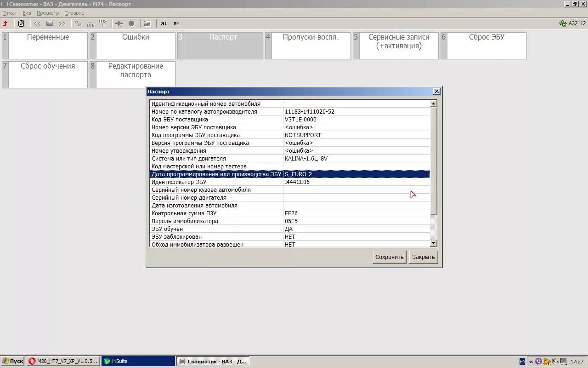588x368 pixels.
Task: Click the passport list scrollbar thumb
Action: (x=433, y=161)
